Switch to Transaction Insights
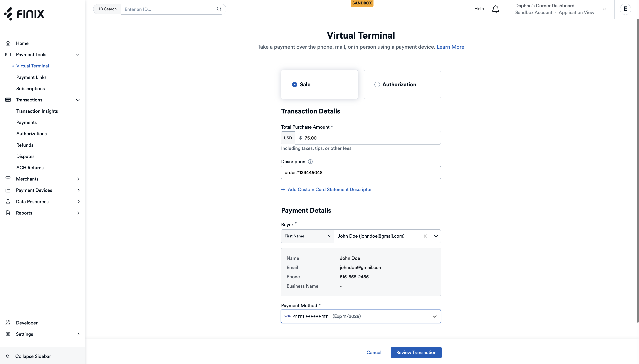Image resolution: width=639 pixels, height=364 pixels. (37, 111)
